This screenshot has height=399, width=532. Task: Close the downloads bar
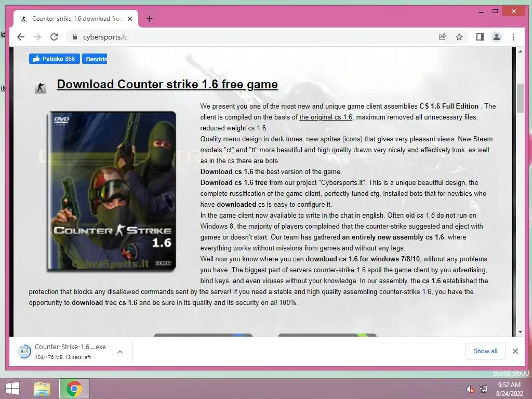tap(515, 351)
